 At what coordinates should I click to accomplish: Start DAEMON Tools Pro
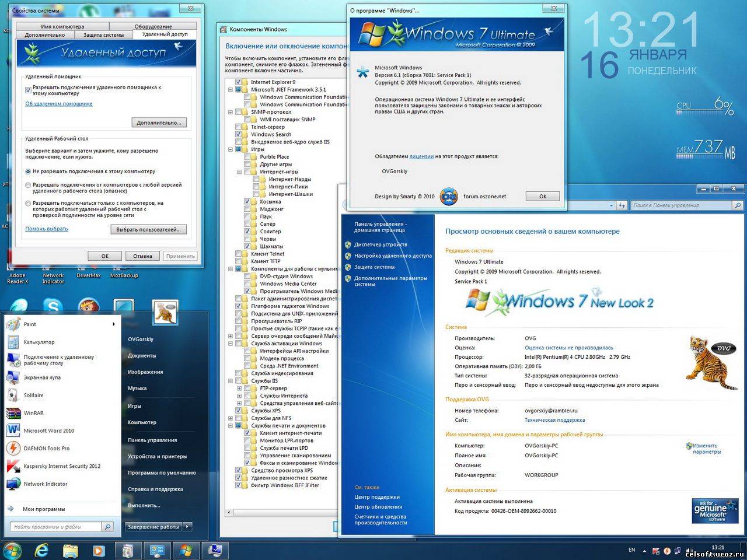46,449
